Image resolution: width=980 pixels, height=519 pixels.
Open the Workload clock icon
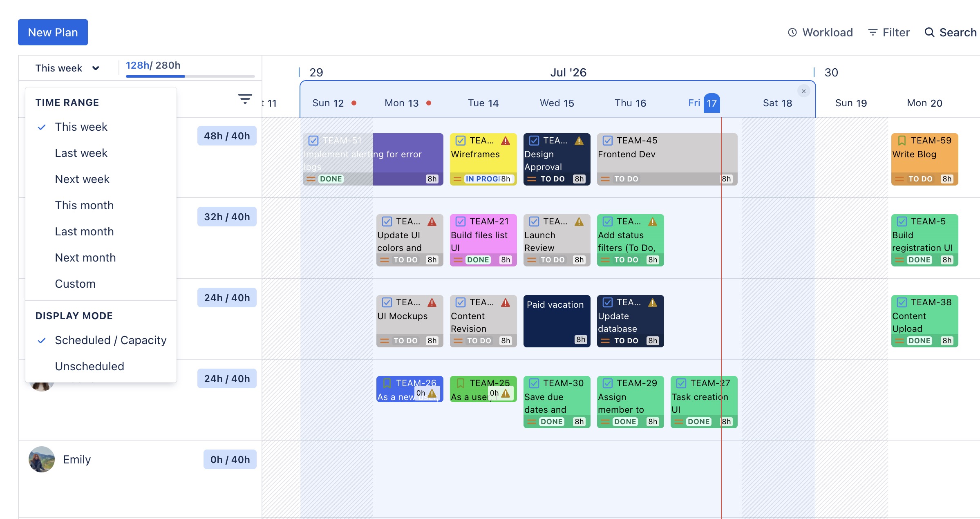coord(792,32)
